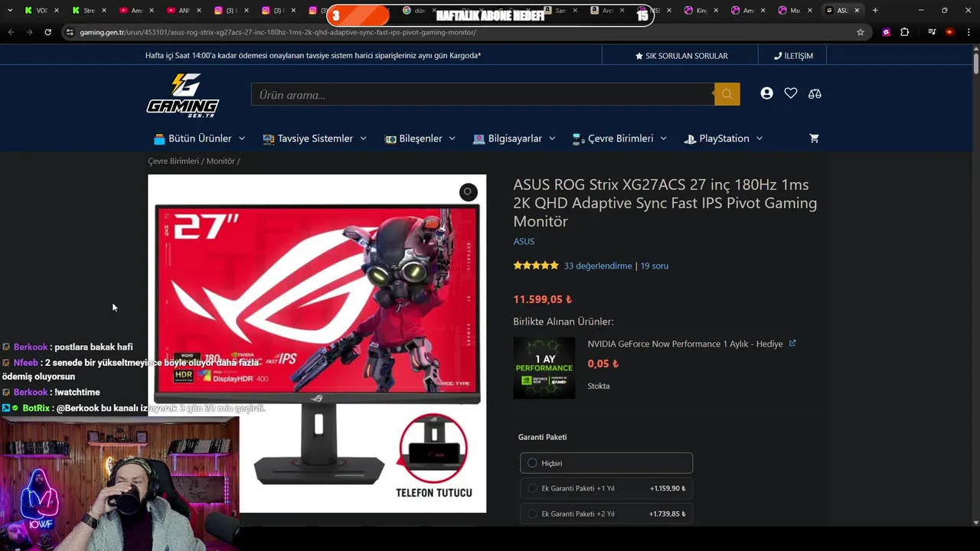Switch to the King tab

pyautogui.click(x=700, y=11)
